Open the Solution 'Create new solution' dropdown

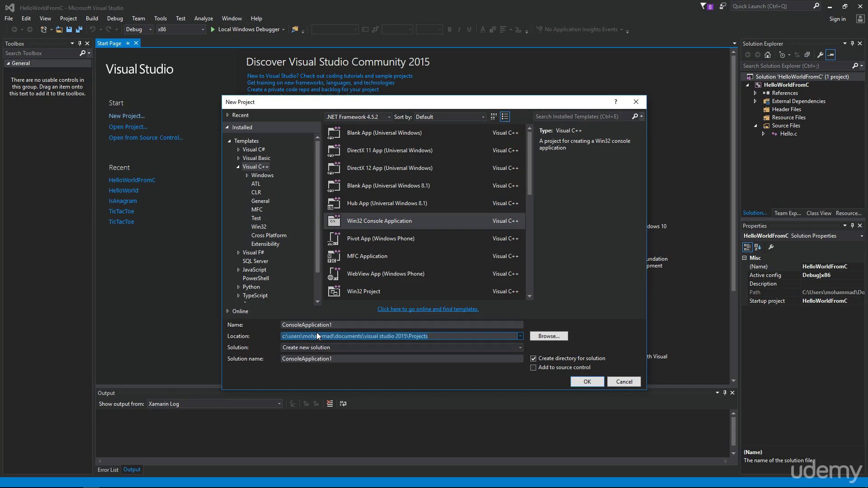402,347
